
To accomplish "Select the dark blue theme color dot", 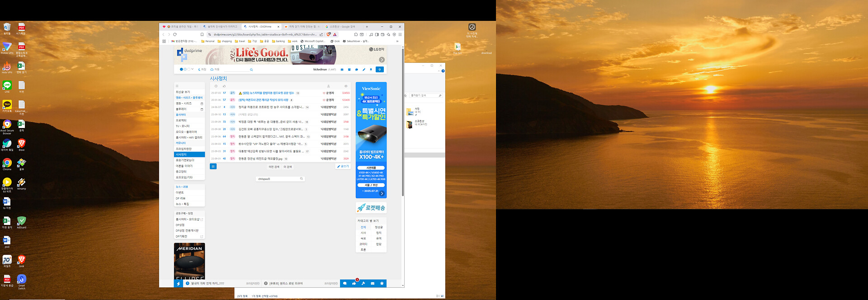I will [181, 70].
